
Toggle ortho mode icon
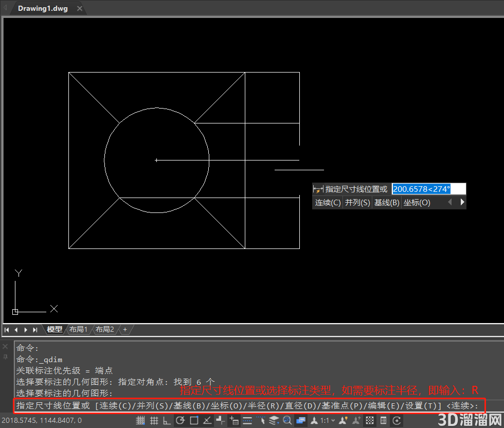[x=167, y=420]
